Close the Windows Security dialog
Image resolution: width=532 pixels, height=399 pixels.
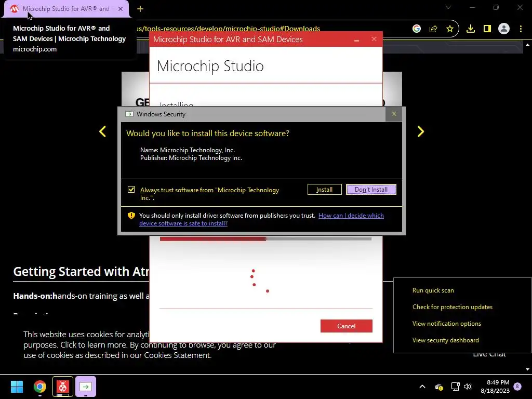click(x=394, y=114)
